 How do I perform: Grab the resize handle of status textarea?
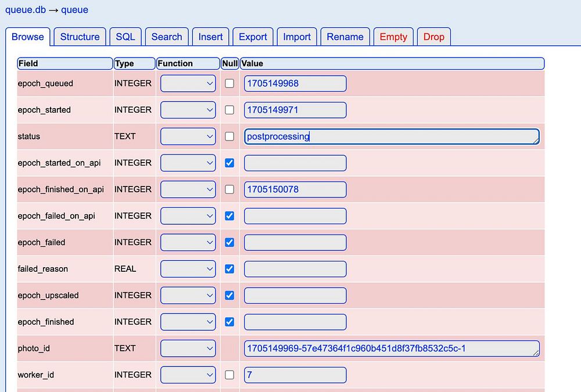click(x=536, y=141)
